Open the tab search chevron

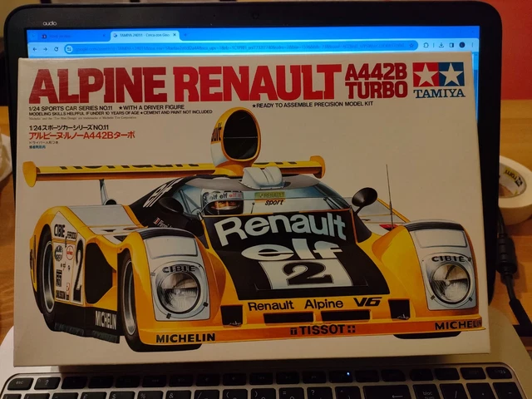coord(33,36)
